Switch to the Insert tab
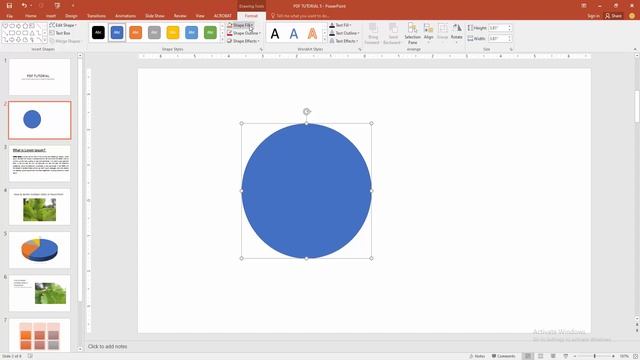The width and height of the screenshot is (640, 360). tap(51, 16)
